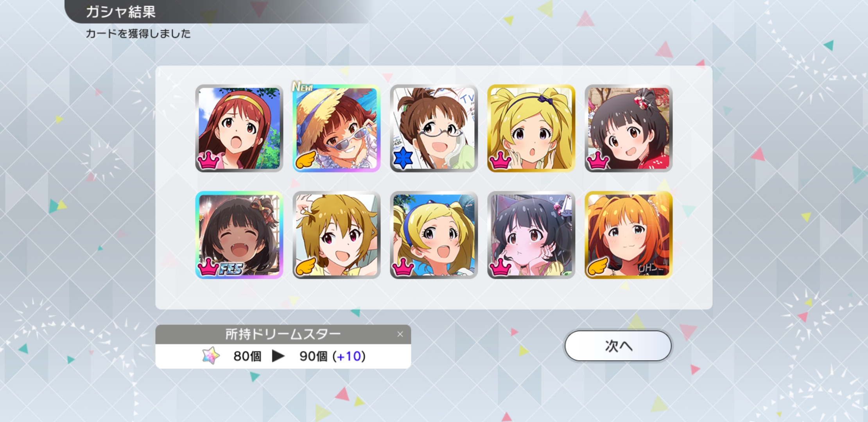Select the NEW straw hat sunglasses card
Screen dimensions: 868x422
pyautogui.click(x=336, y=128)
